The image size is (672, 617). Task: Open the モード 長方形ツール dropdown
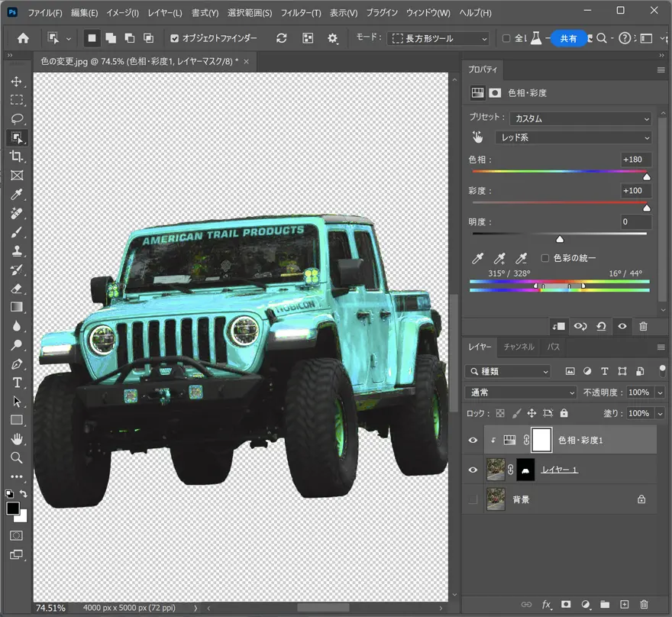[438, 38]
